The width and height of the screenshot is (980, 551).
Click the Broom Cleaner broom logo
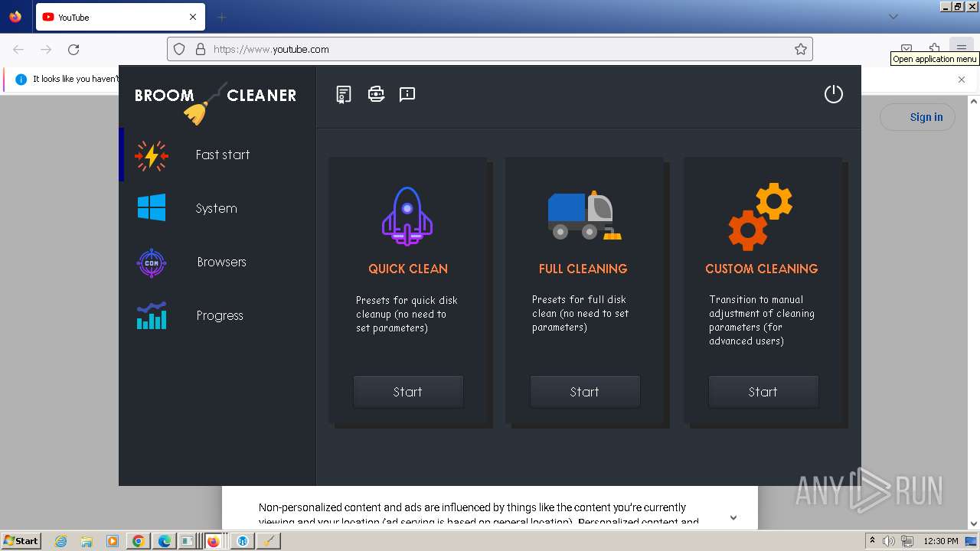(x=204, y=104)
